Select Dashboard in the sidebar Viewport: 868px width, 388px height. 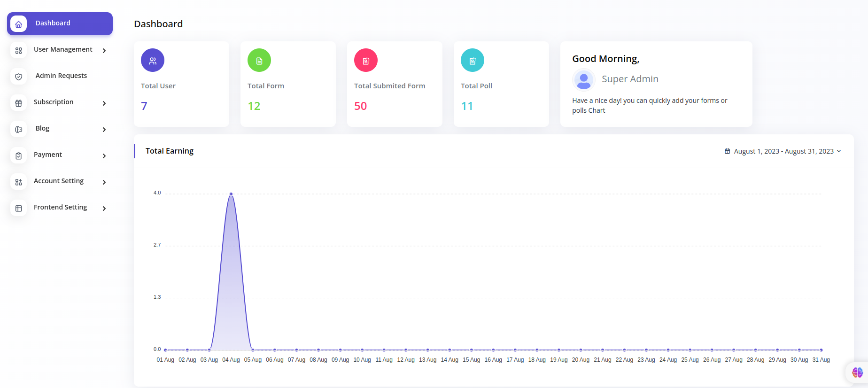coord(60,23)
